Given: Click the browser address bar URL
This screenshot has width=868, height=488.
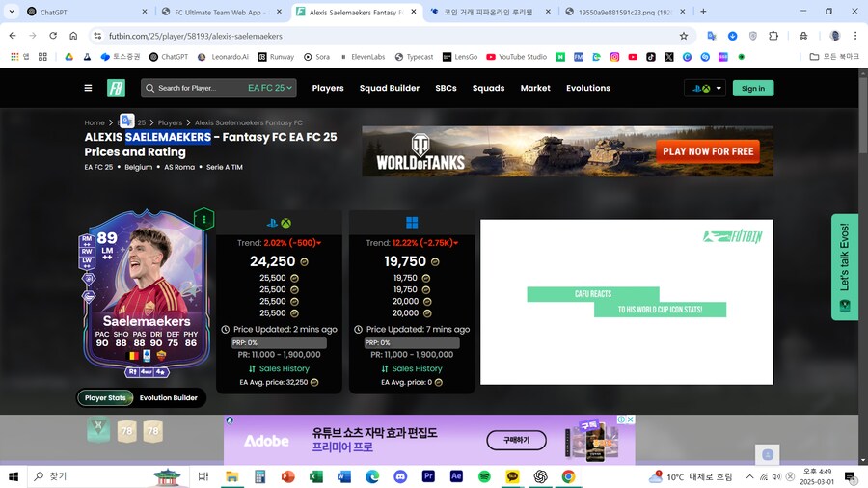Looking at the screenshot, I should (x=196, y=36).
